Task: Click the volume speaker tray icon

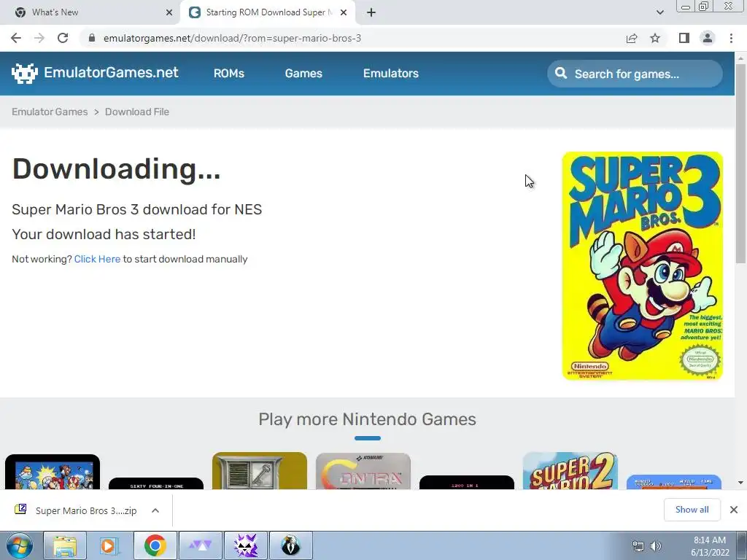Action: tap(656, 546)
